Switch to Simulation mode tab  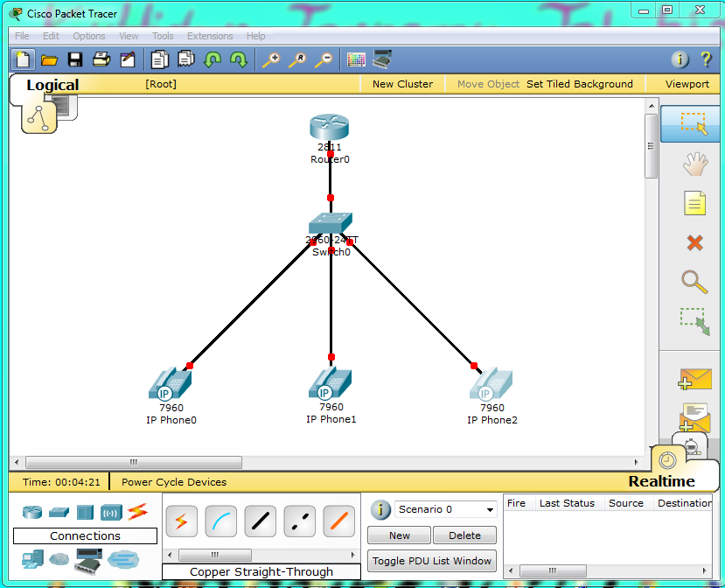[x=691, y=445]
